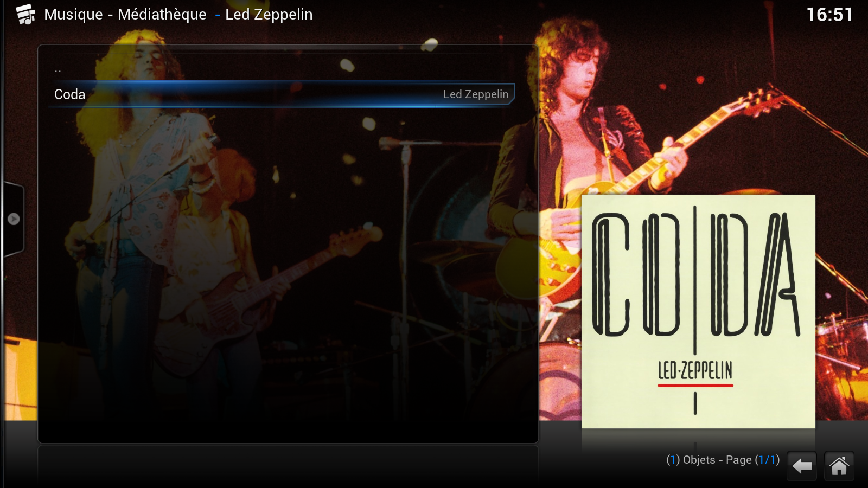The height and width of the screenshot is (488, 868).
Task: Click the large CODA lettering on cover
Action: pos(696,274)
